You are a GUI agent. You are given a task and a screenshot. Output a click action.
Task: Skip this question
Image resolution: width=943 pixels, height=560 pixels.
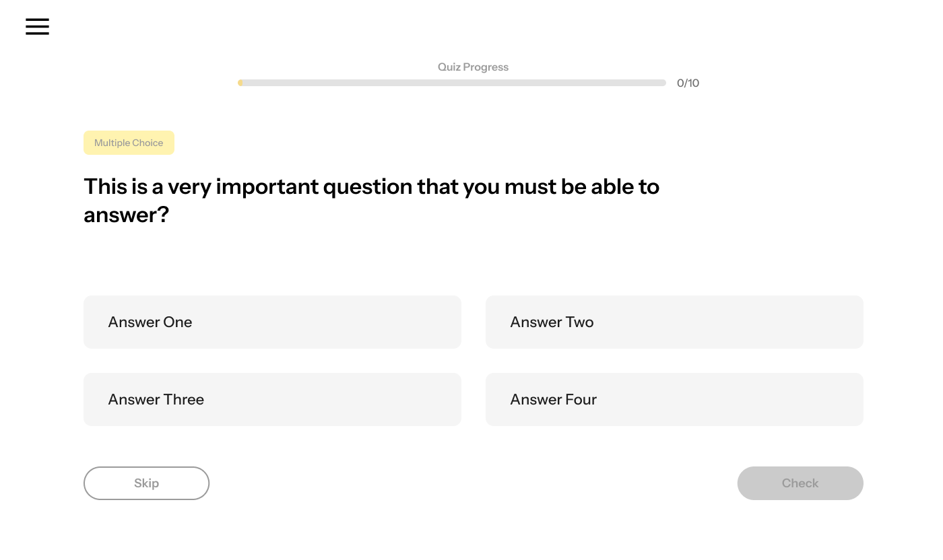point(146,483)
